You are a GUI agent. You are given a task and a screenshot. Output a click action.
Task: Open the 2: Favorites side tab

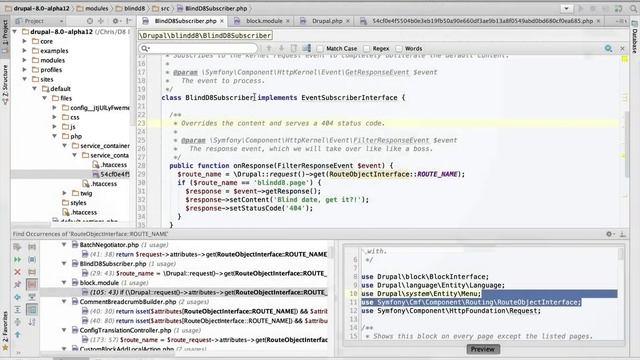click(5, 330)
